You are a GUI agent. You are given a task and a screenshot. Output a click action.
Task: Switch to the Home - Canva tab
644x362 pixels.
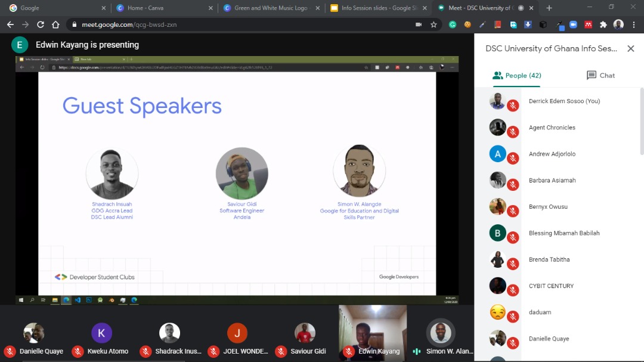pyautogui.click(x=165, y=8)
